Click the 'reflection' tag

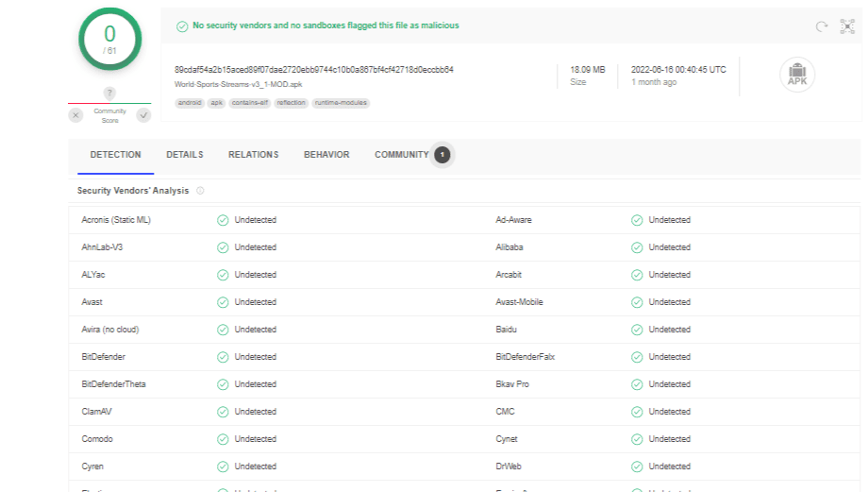292,103
